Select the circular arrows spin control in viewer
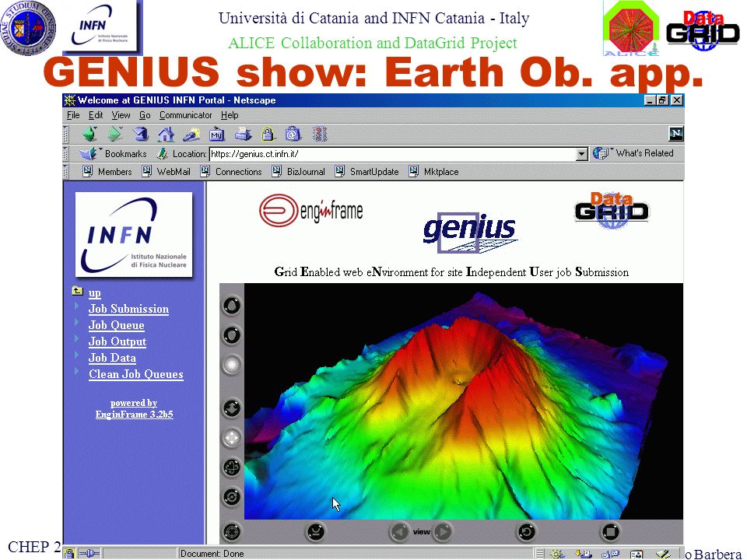Viewport: 747px width, 560px height. click(x=232, y=497)
